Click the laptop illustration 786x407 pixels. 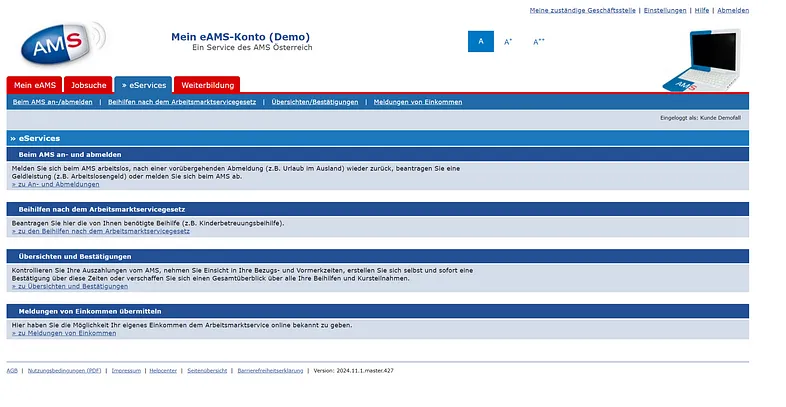pyautogui.click(x=702, y=60)
